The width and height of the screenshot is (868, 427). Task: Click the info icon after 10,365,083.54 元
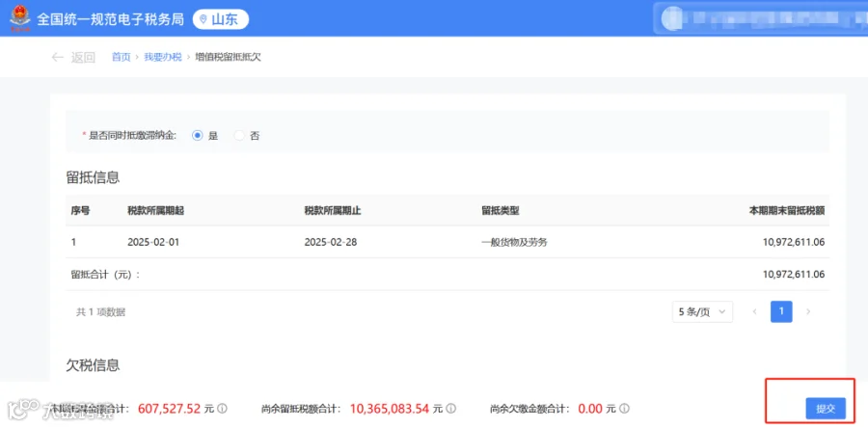[x=451, y=409]
